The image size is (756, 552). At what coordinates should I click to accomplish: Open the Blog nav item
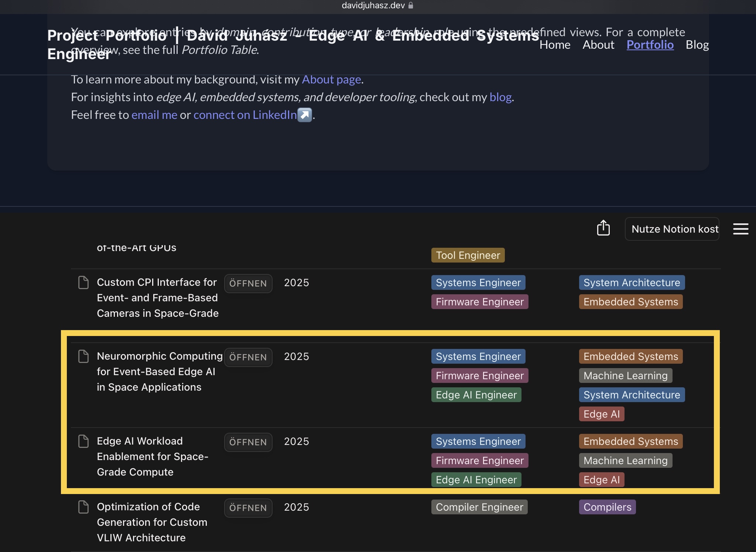(x=697, y=45)
